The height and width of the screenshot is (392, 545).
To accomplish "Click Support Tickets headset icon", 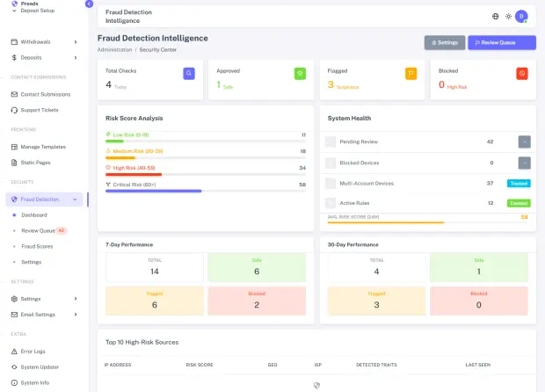I will click(14, 110).
